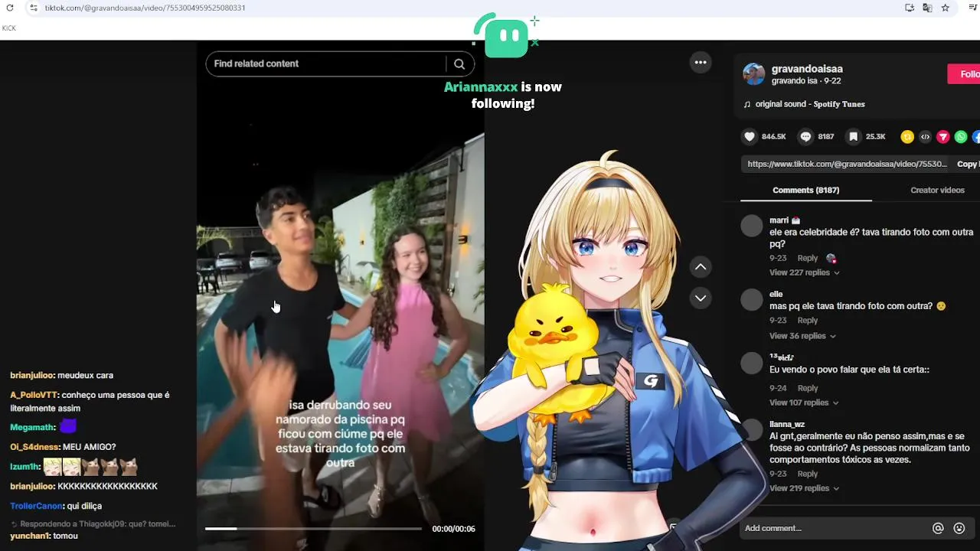This screenshot has width=980, height=551.
Task: Get embed code via embed icon
Action: click(925, 137)
